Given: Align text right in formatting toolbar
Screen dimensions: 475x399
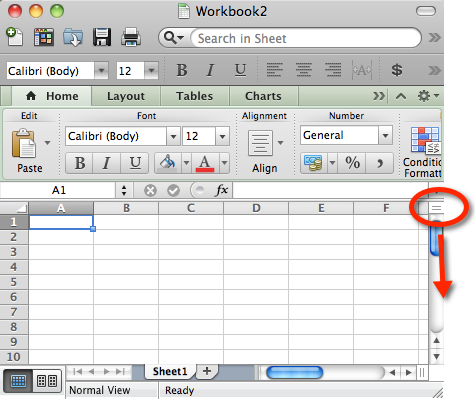Looking at the screenshot, I should coord(333,70).
